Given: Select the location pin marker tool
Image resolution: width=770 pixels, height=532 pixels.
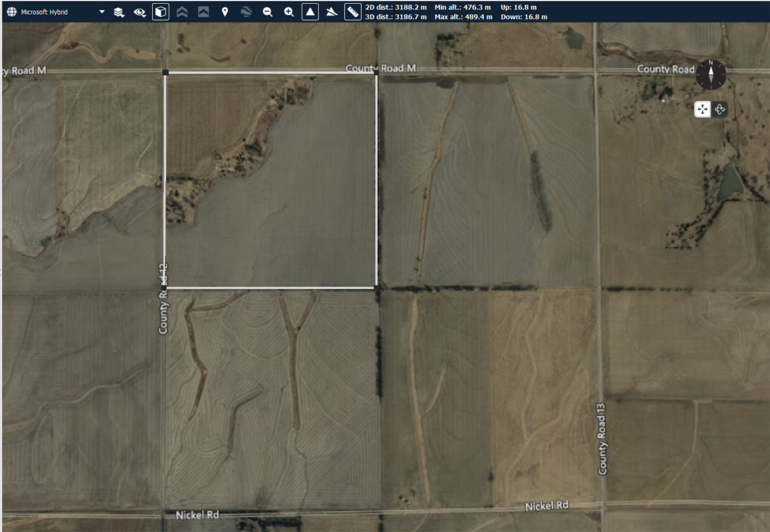Looking at the screenshot, I should coord(225,12).
